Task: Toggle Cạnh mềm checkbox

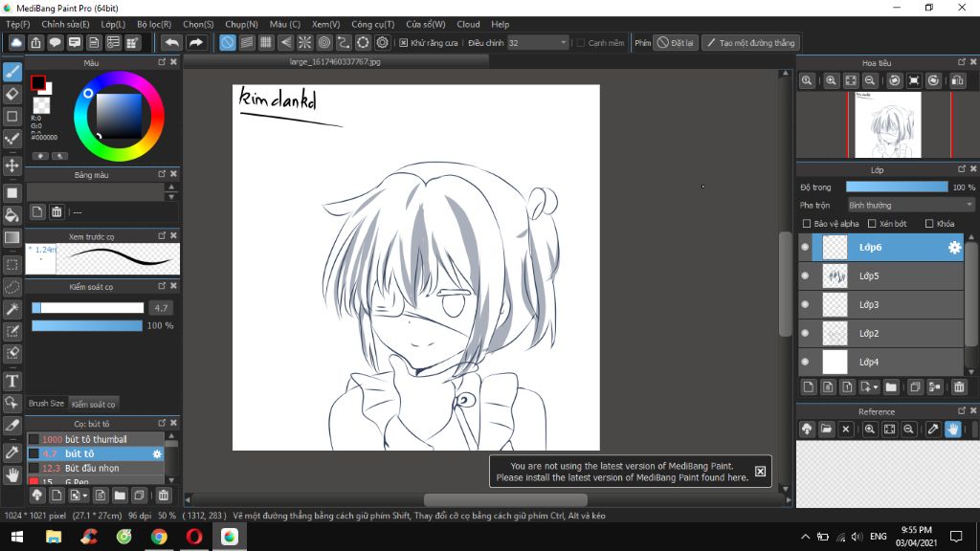Action: tap(581, 43)
